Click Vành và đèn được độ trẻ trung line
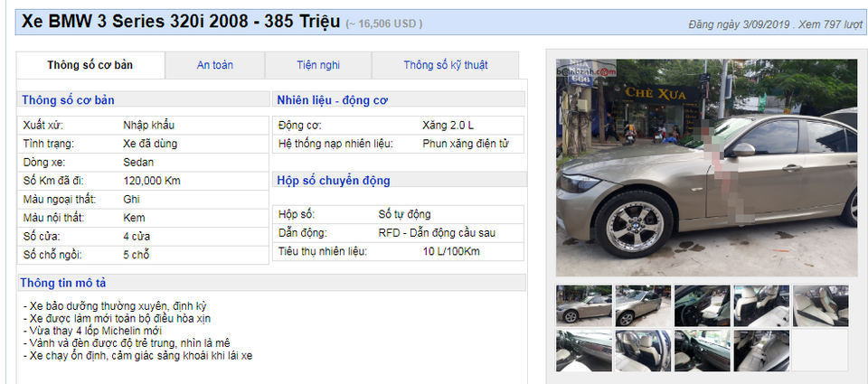Viewport: 868px width, 384px height. pos(127,343)
